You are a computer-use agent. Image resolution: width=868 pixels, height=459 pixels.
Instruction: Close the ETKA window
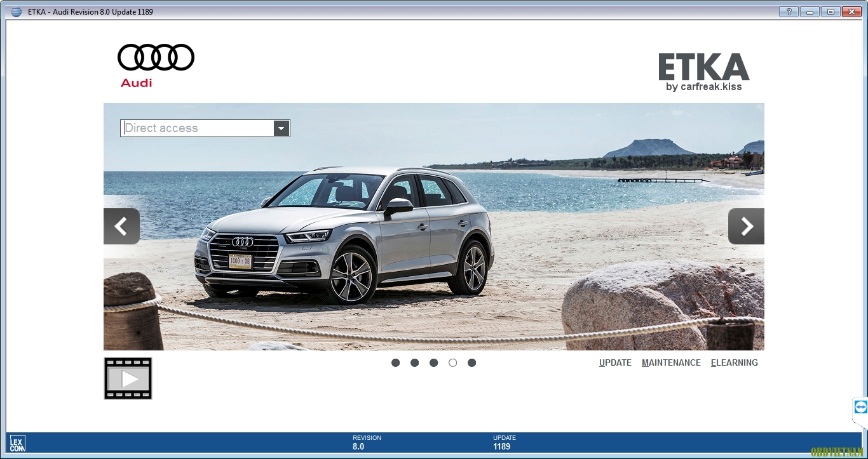tap(851, 11)
